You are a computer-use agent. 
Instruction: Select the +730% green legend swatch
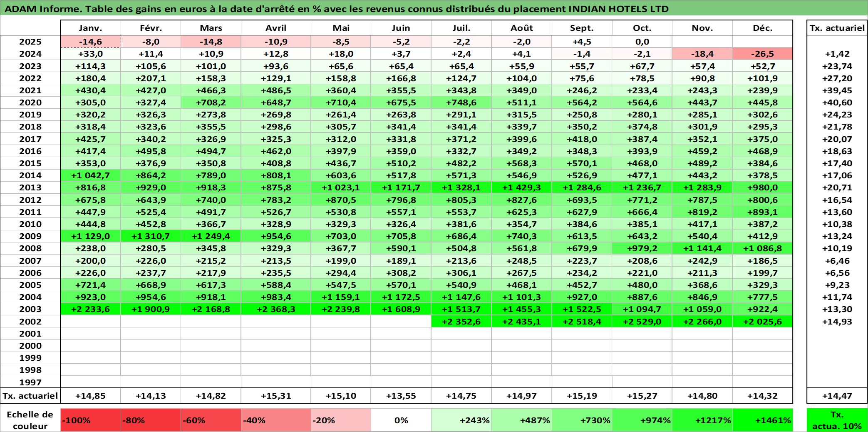(582, 420)
